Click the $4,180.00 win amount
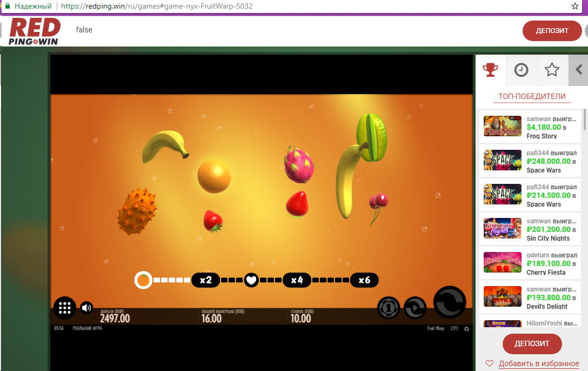588x371 pixels. [x=544, y=127]
